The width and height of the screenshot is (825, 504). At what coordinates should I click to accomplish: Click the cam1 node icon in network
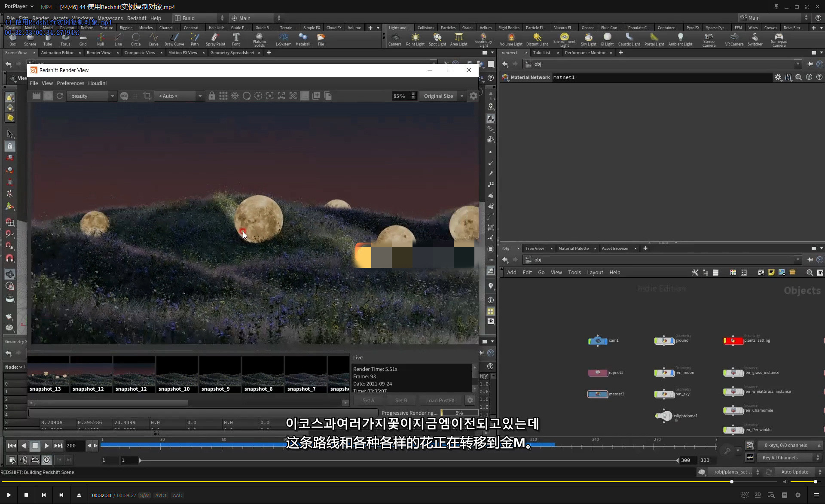(598, 340)
